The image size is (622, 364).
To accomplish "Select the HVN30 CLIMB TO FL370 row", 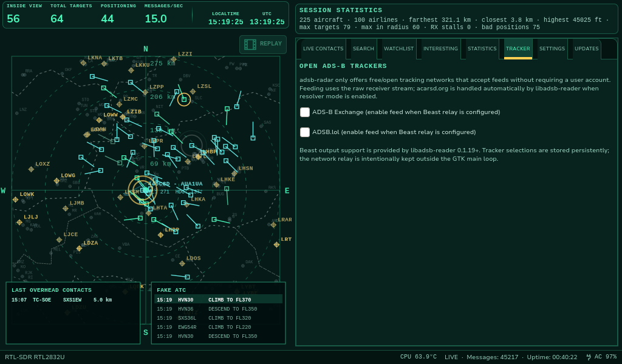I will 218,300.
